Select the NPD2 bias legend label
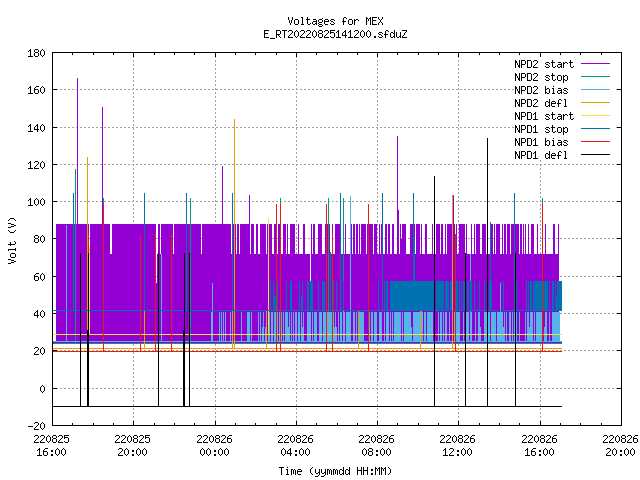Screen dimensions: 640x480 tap(541, 90)
